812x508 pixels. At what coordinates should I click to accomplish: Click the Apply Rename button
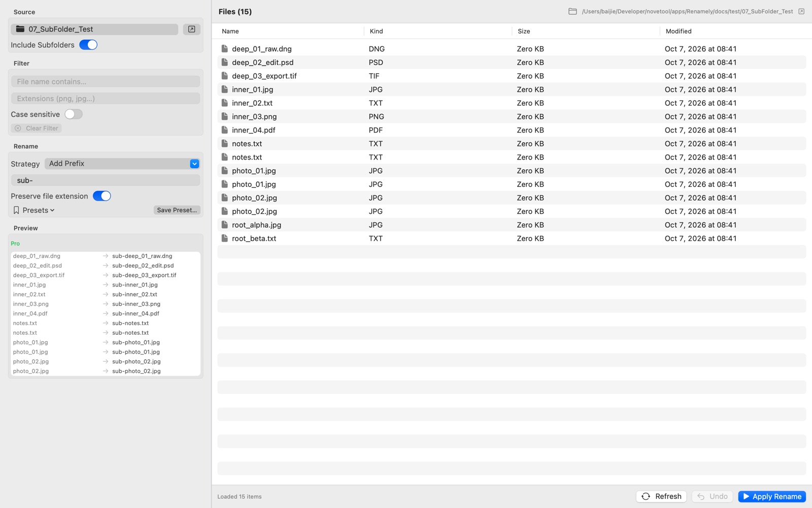click(x=772, y=496)
